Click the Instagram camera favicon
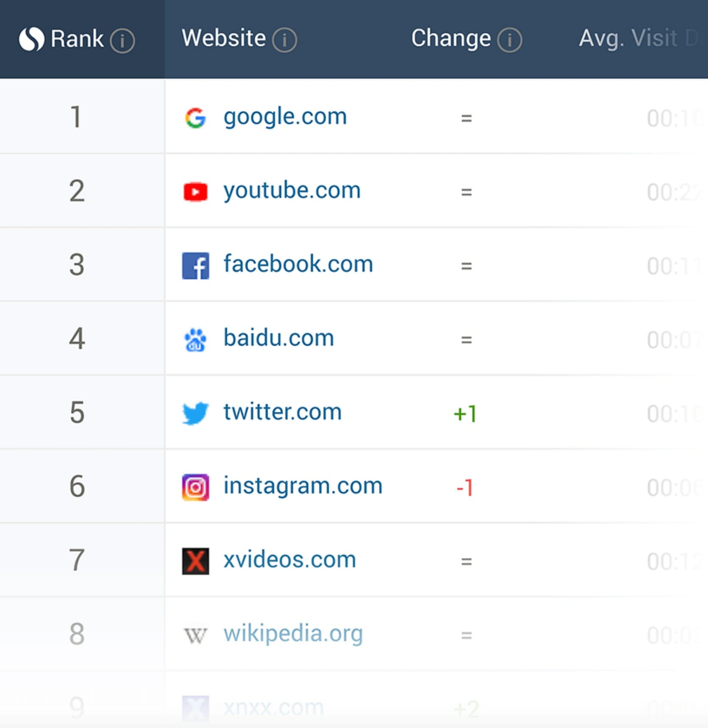The width and height of the screenshot is (708, 728). tap(195, 487)
